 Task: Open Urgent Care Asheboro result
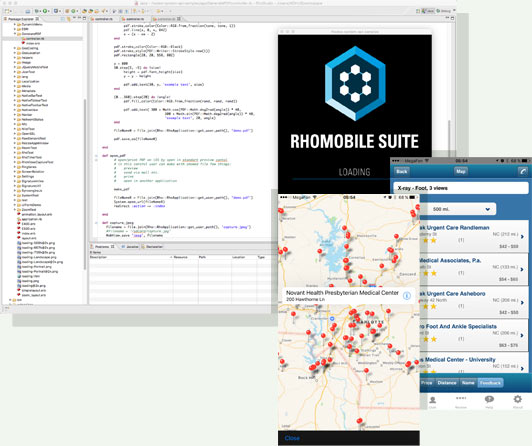click(x=474, y=302)
